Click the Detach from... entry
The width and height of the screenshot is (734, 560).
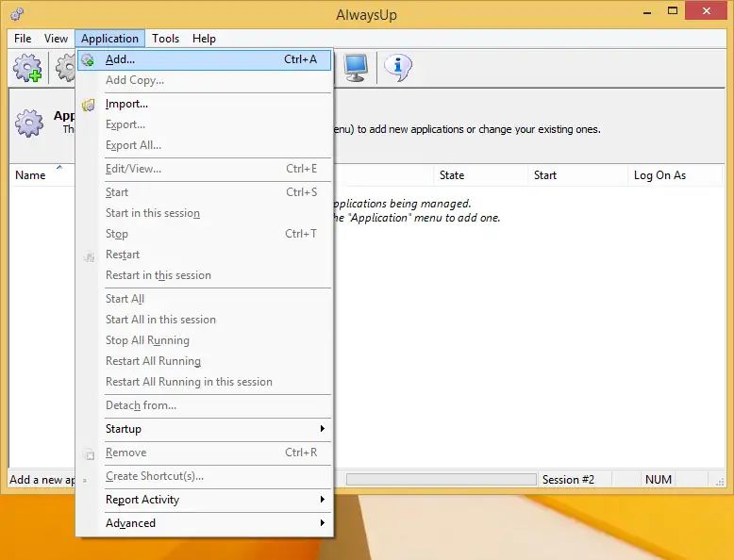(x=204, y=405)
